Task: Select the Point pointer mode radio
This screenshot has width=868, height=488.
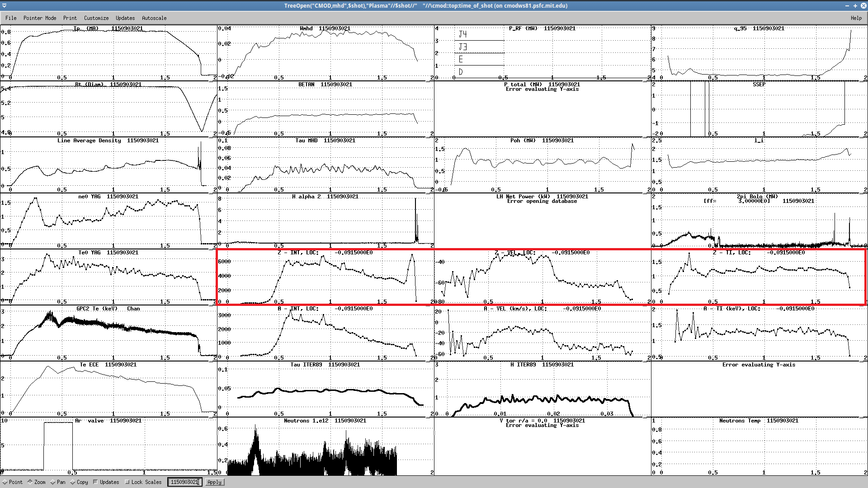Action: (x=5, y=482)
